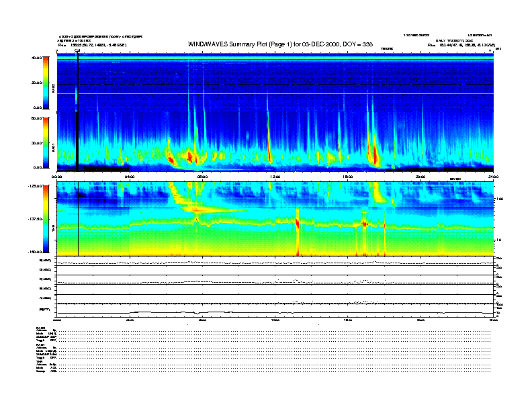Click the 04:00 tick under the RAD1 spectrogram

pos(130,177)
